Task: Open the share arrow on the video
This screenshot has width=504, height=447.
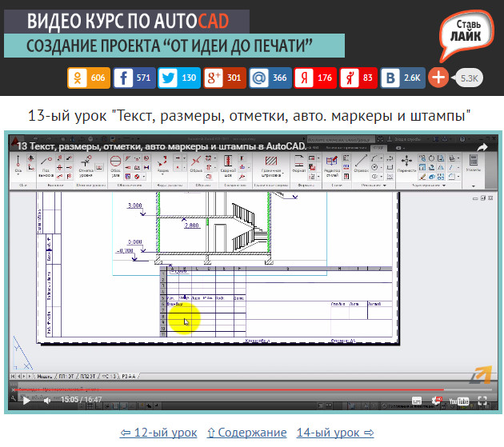Action: click(482, 147)
